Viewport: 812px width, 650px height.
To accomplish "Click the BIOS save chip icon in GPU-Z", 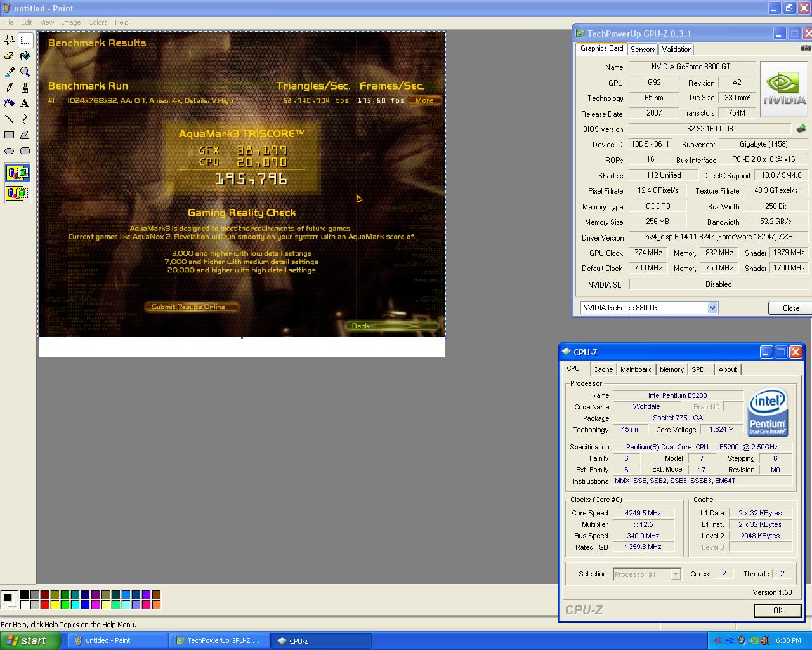I will tap(801, 129).
